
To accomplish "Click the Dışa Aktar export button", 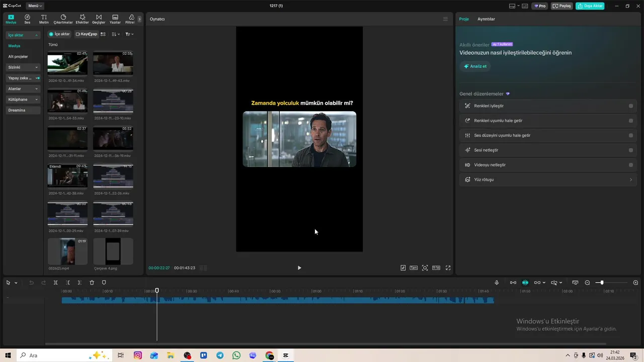I will pyautogui.click(x=590, y=6).
